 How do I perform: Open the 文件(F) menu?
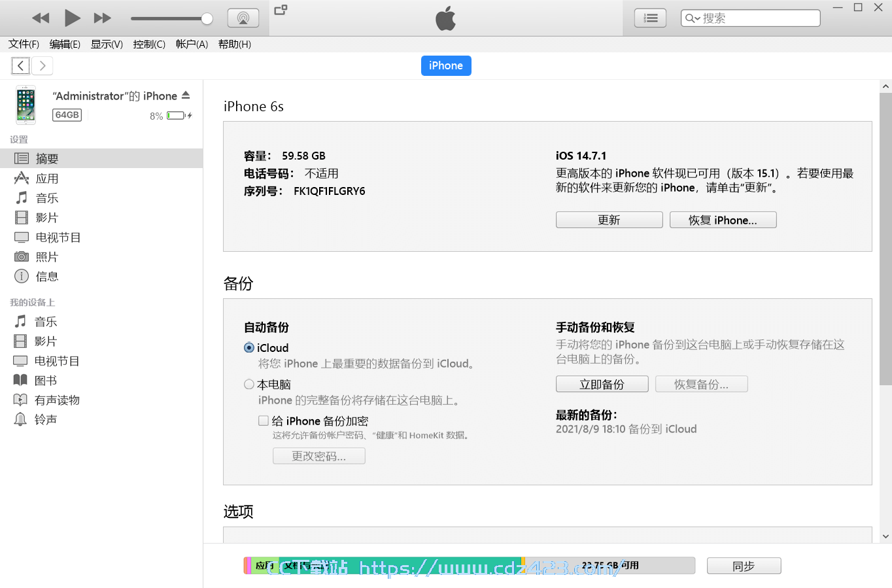pyautogui.click(x=24, y=44)
